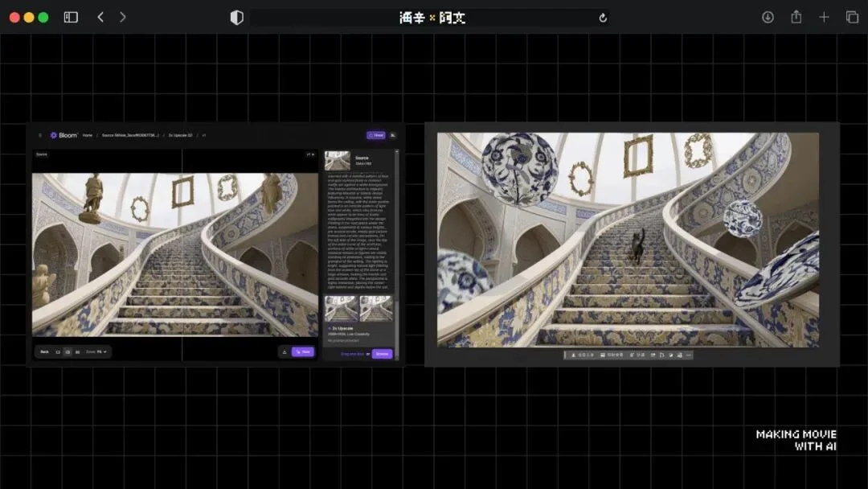868x489 pixels.
Task: Select the Source image thumbnail in side panel
Action: tap(338, 161)
